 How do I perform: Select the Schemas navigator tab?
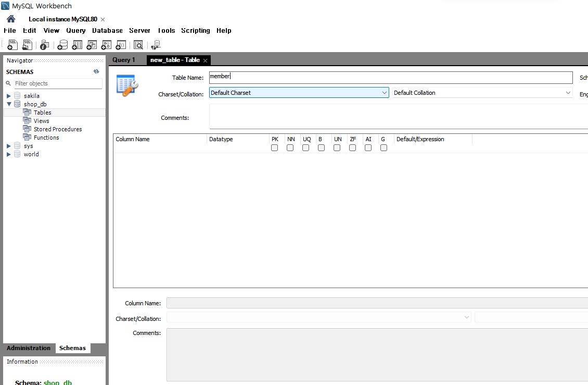click(72, 348)
